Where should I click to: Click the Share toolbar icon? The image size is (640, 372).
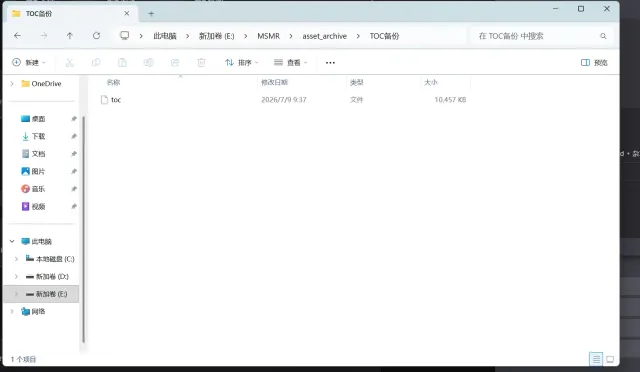click(x=175, y=62)
